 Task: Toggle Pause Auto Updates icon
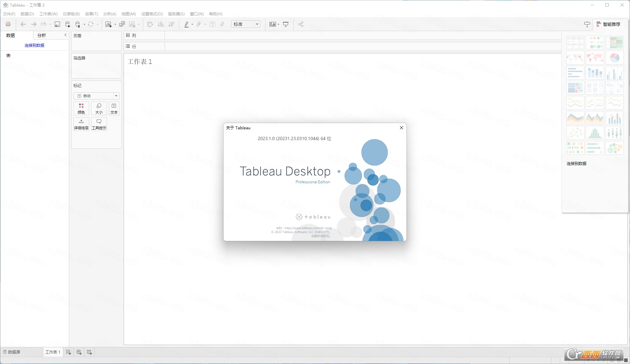(x=78, y=24)
